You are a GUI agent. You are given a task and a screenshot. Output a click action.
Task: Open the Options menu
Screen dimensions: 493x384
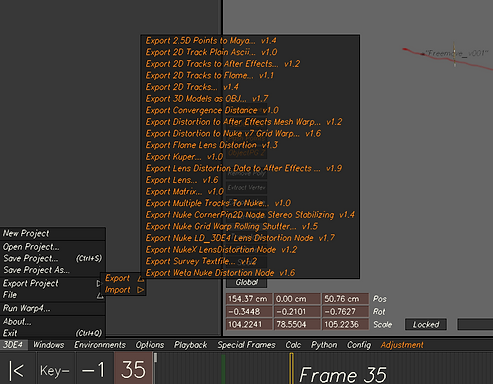pos(150,345)
